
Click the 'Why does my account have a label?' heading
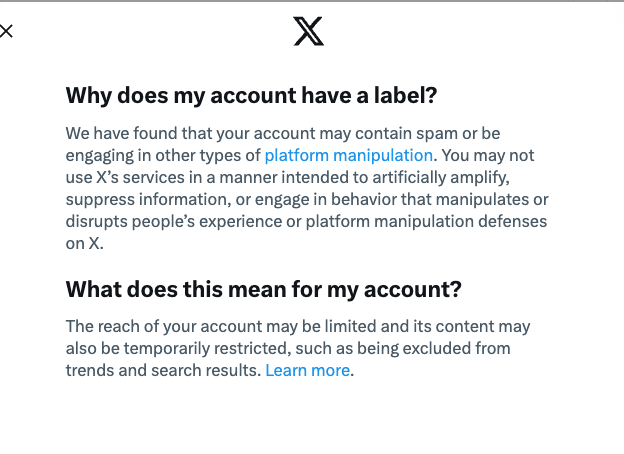click(252, 95)
